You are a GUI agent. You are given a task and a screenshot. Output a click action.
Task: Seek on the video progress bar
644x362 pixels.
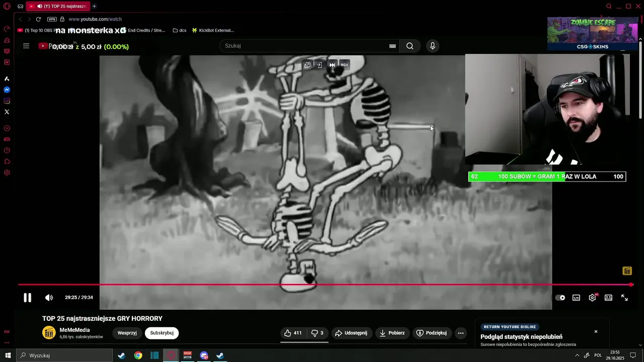coord(325,285)
